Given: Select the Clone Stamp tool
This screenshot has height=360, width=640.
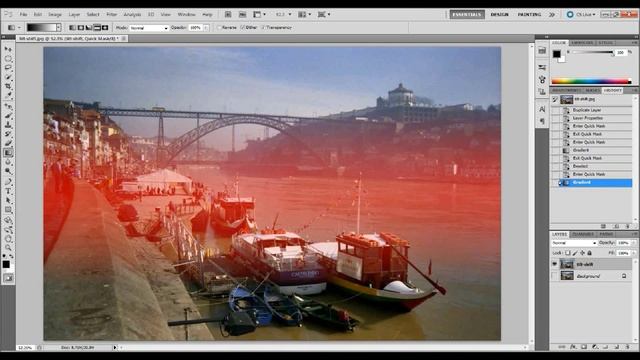Looking at the screenshot, I should 8,125.
